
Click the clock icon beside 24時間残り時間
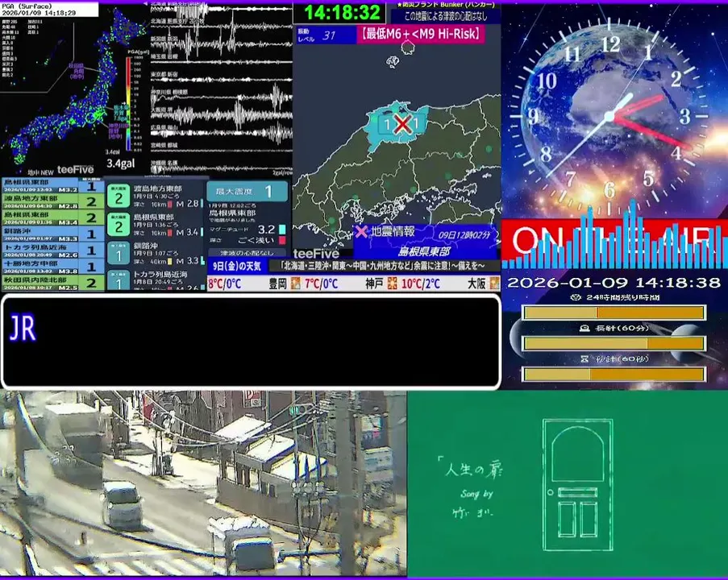[575, 297]
